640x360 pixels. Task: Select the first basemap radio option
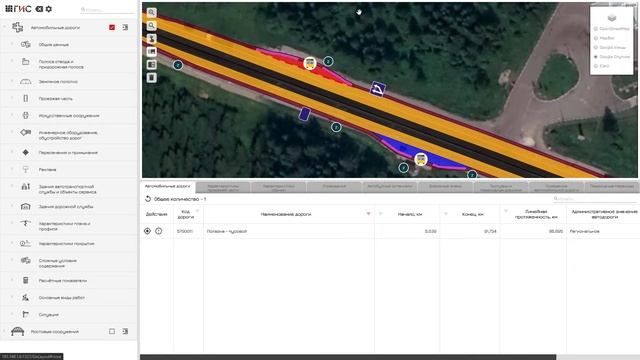[x=596, y=29]
